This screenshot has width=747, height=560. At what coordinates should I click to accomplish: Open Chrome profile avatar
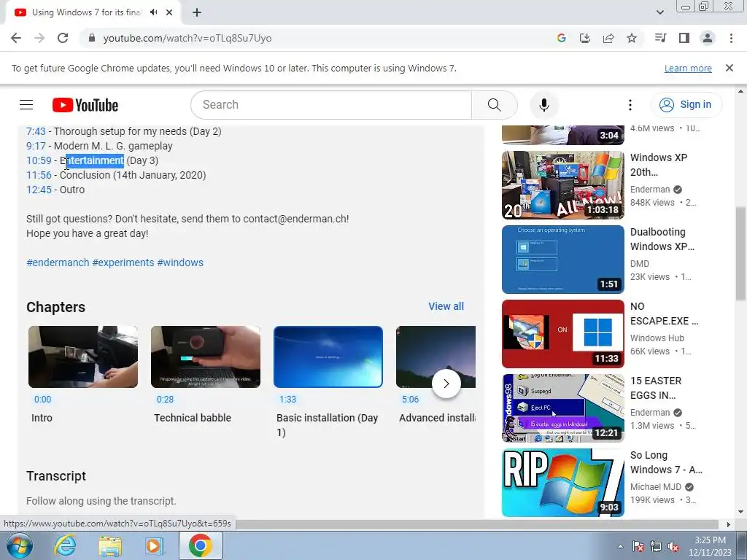(708, 38)
